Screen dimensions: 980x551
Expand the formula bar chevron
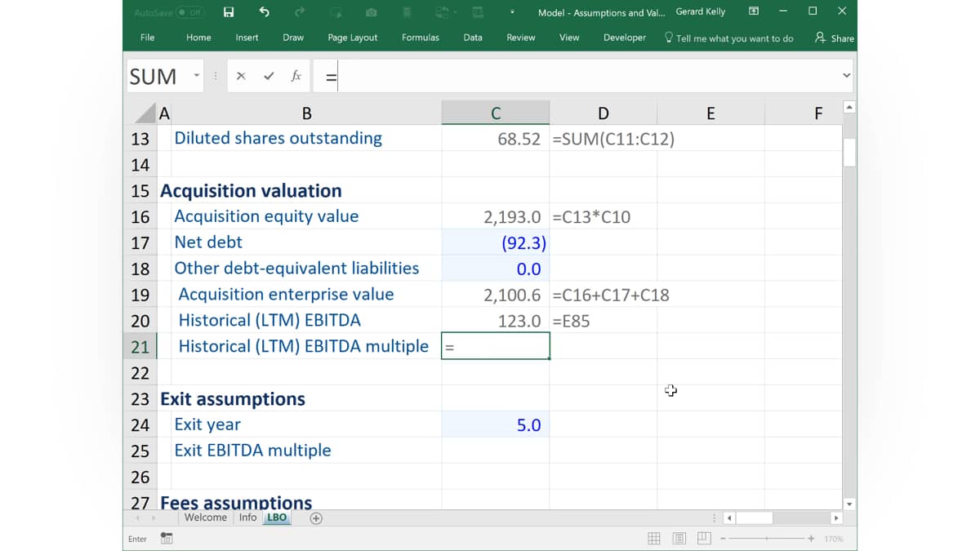tap(846, 75)
